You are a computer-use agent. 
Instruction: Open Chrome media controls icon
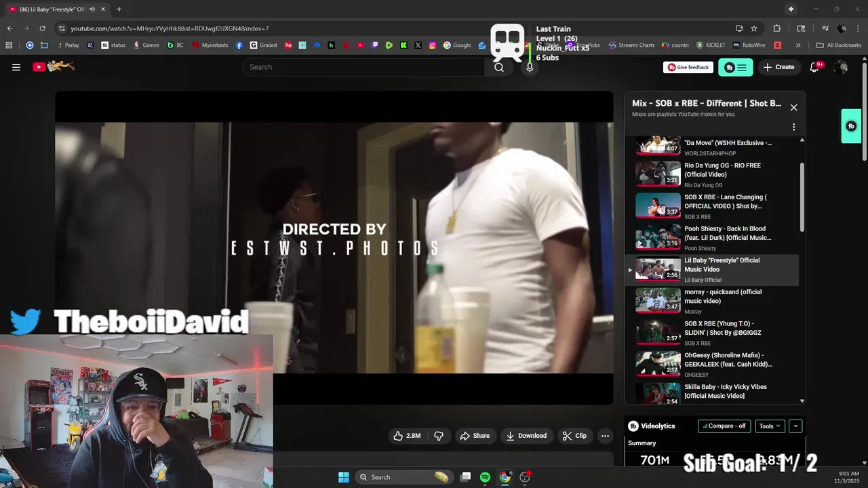pyautogui.click(x=825, y=28)
